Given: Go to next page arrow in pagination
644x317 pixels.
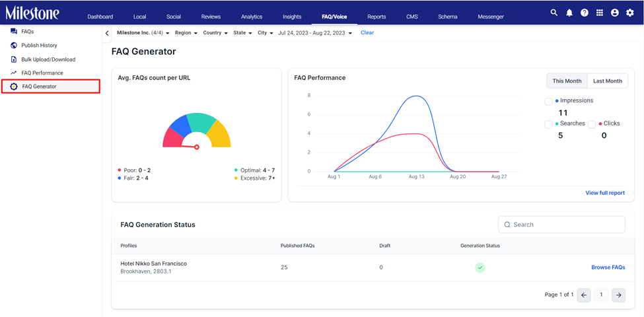Looking at the screenshot, I should [618, 295].
